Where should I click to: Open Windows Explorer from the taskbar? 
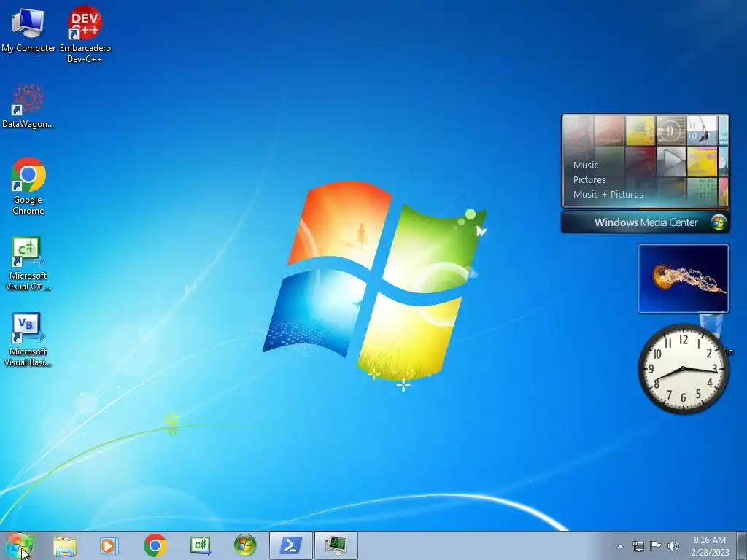click(x=65, y=545)
